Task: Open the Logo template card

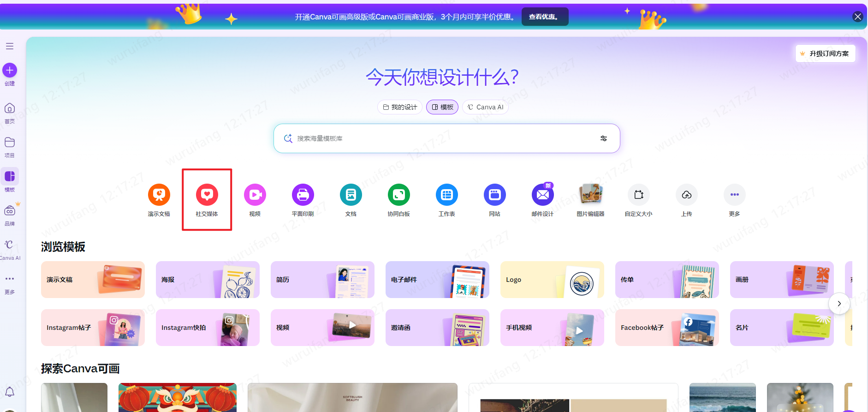Action: [x=552, y=280]
